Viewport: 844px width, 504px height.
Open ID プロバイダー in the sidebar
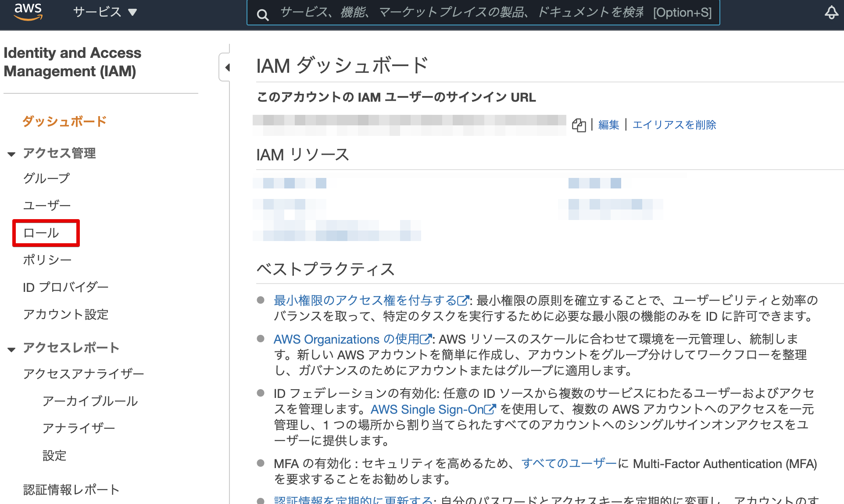tap(65, 287)
